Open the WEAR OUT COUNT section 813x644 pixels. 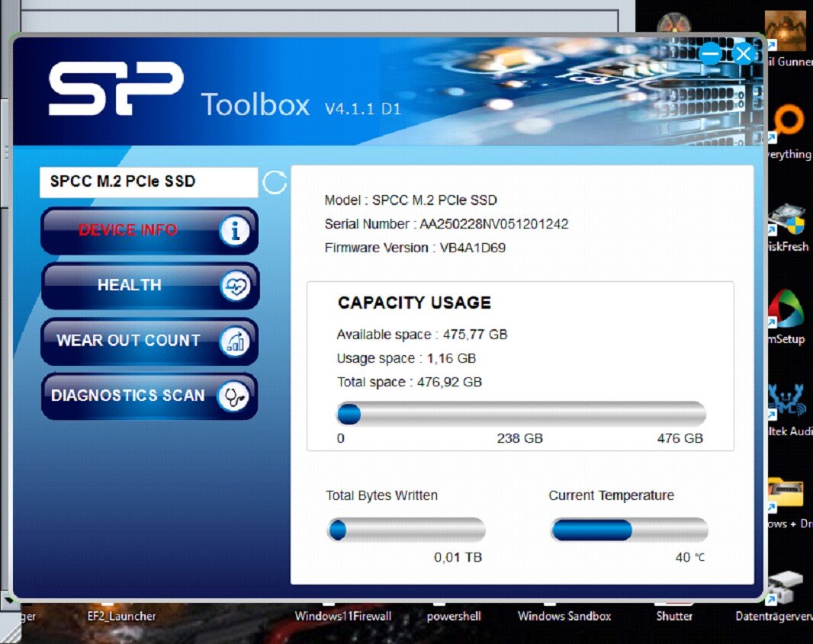pos(149,341)
